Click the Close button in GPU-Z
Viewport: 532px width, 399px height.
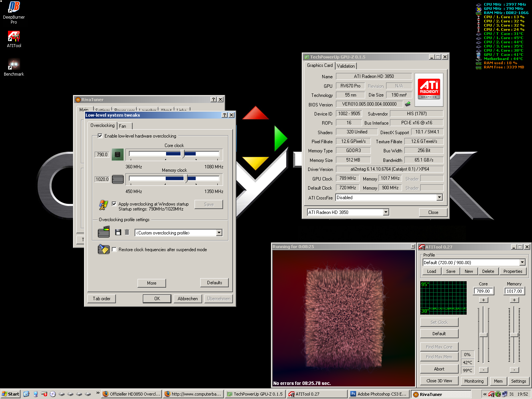(x=433, y=212)
